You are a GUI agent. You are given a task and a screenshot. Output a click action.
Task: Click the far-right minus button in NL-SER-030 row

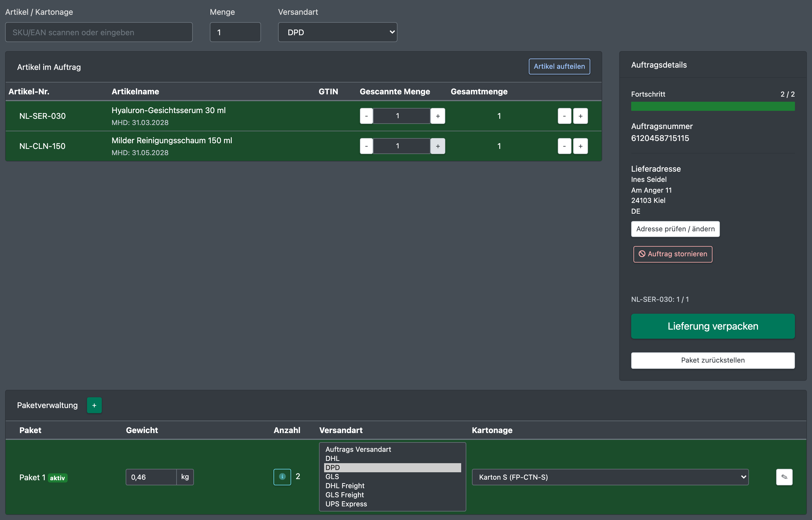[x=564, y=116]
